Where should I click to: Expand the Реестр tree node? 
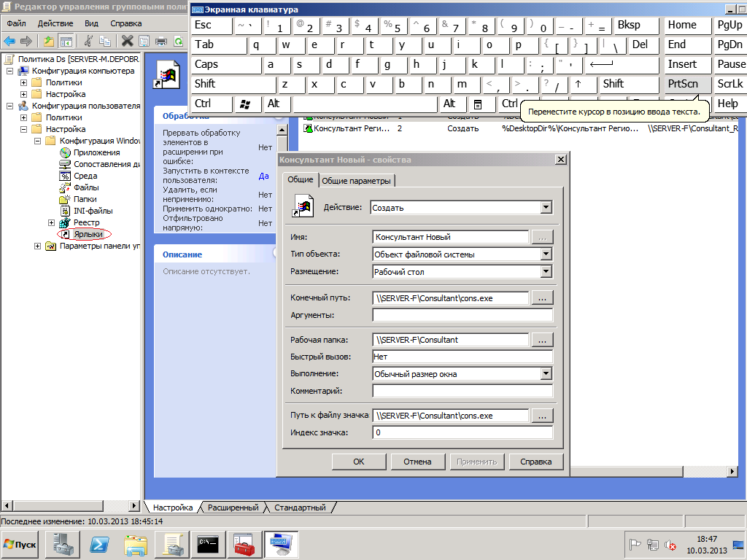click(x=51, y=222)
